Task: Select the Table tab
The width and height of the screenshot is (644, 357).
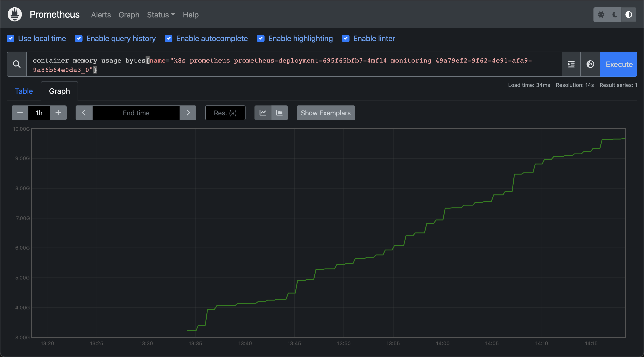Action: pyautogui.click(x=24, y=91)
